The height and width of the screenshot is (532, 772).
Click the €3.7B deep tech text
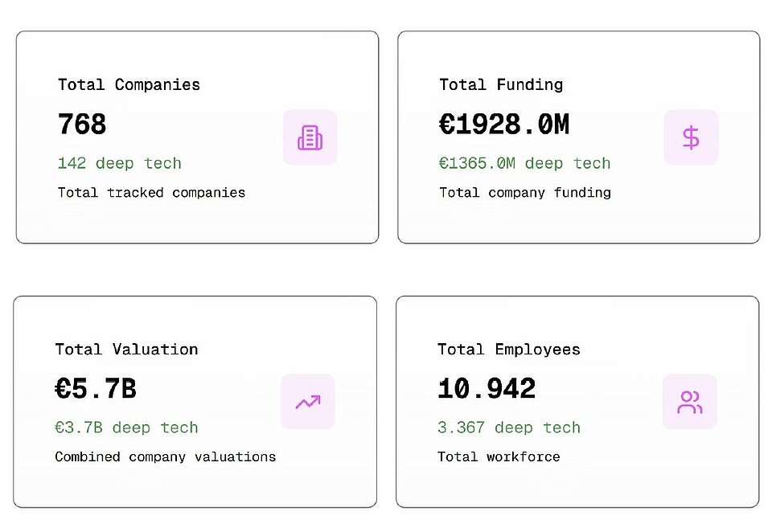pyautogui.click(x=126, y=428)
